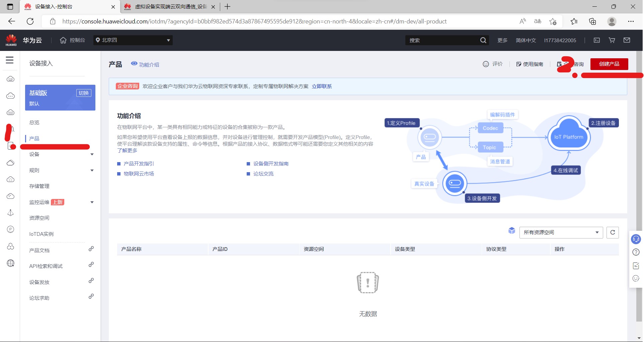The width and height of the screenshot is (644, 342).
Task: Click the 切换 edition button
Action: point(84,93)
